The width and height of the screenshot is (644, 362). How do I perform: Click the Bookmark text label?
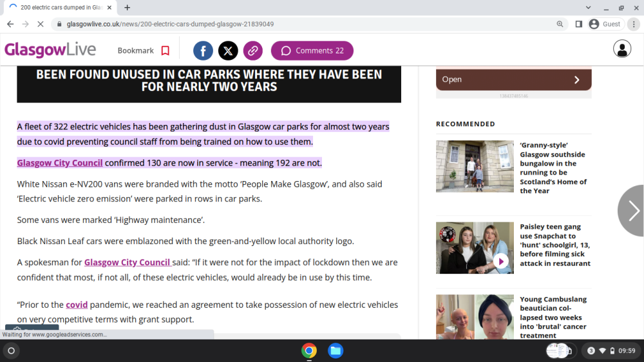coord(135,50)
